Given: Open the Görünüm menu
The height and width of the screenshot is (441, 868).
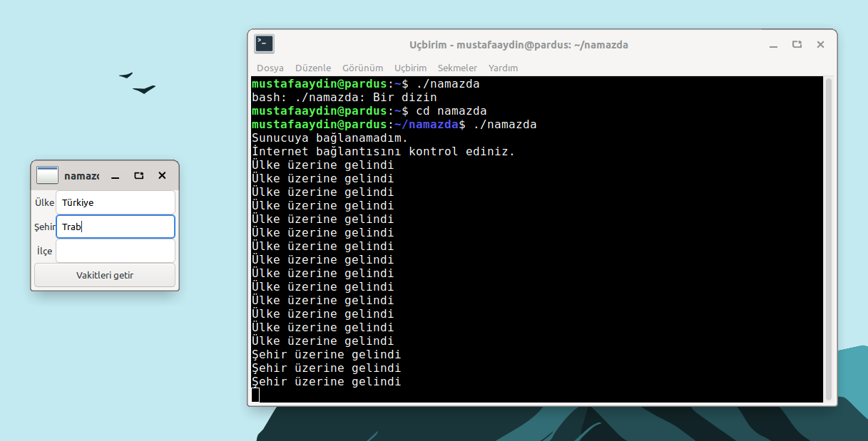Looking at the screenshot, I should coord(362,68).
